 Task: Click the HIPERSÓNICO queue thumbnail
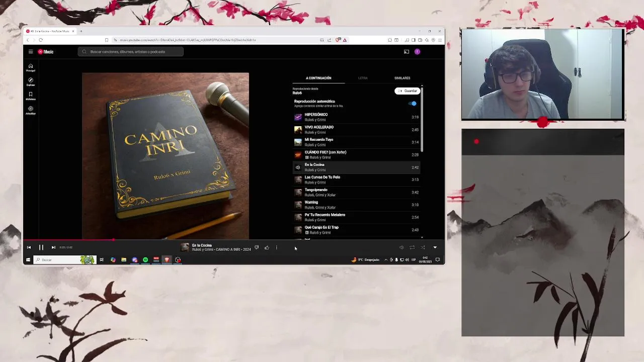(298, 117)
